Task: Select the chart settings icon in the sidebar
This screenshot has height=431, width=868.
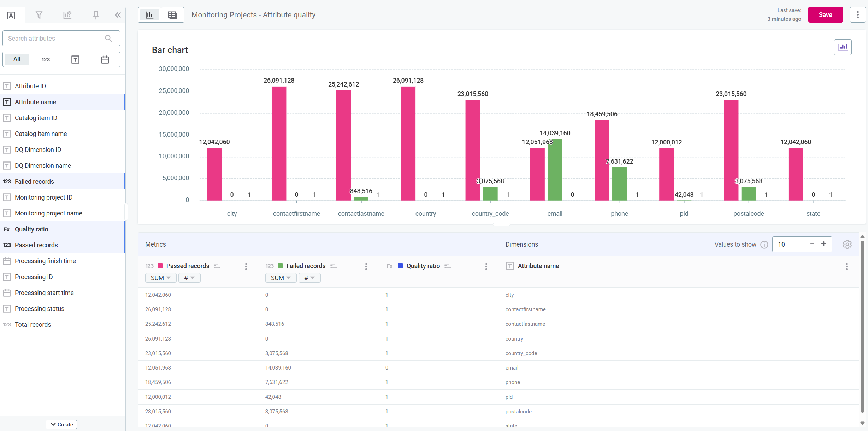Action: click(67, 15)
